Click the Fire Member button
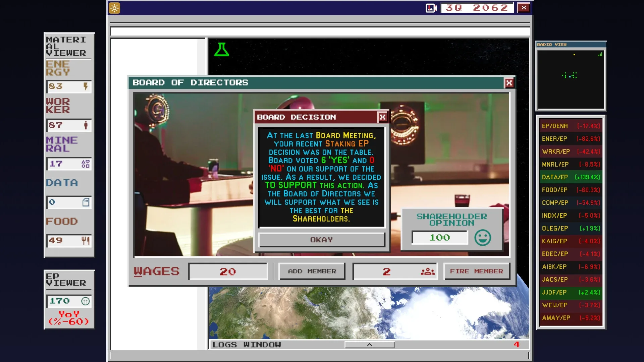The height and width of the screenshot is (362, 644). (x=476, y=271)
